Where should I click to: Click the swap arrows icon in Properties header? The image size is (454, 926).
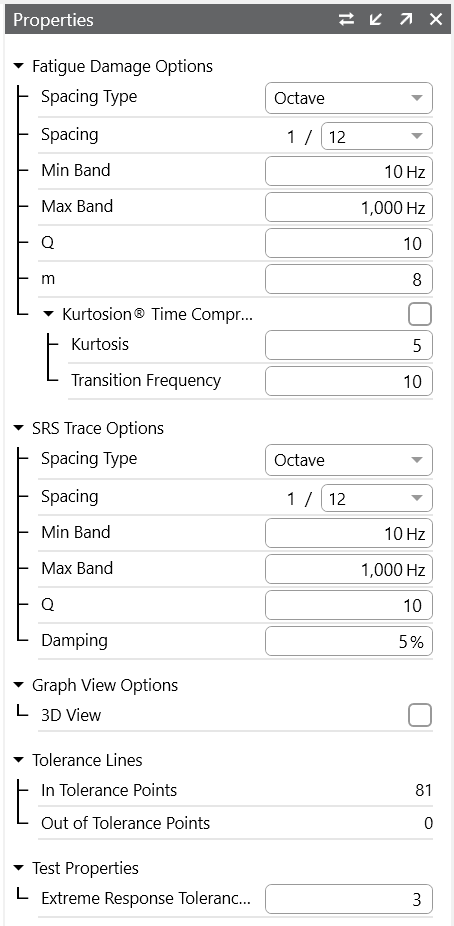click(x=347, y=19)
